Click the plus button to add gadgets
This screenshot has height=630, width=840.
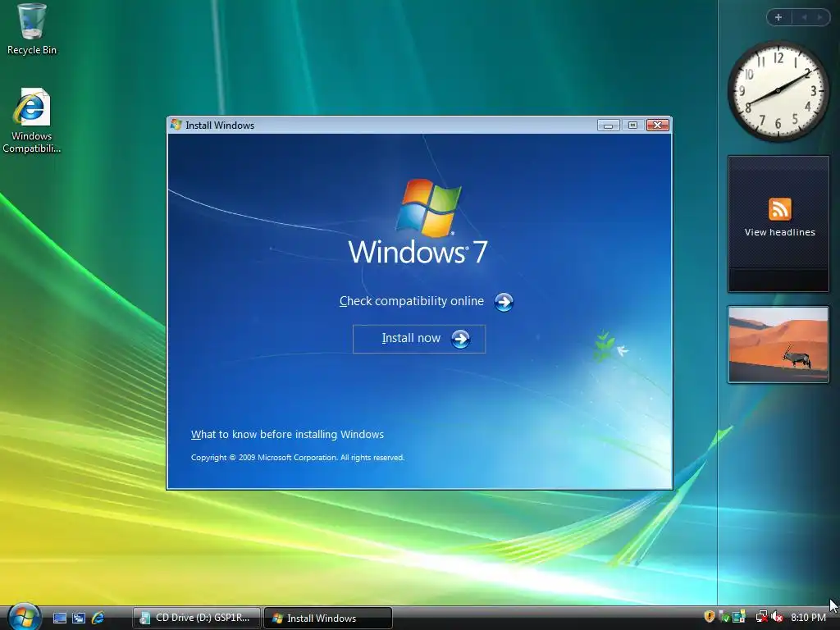point(778,17)
